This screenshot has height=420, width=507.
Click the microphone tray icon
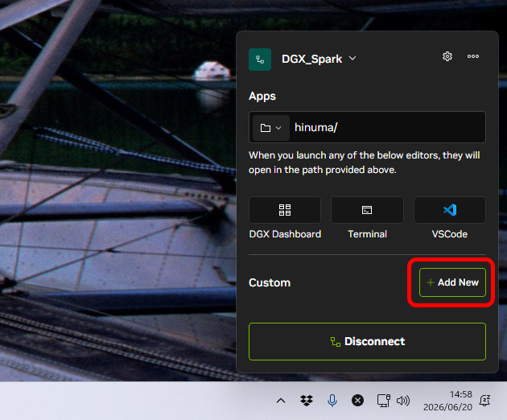click(332, 401)
